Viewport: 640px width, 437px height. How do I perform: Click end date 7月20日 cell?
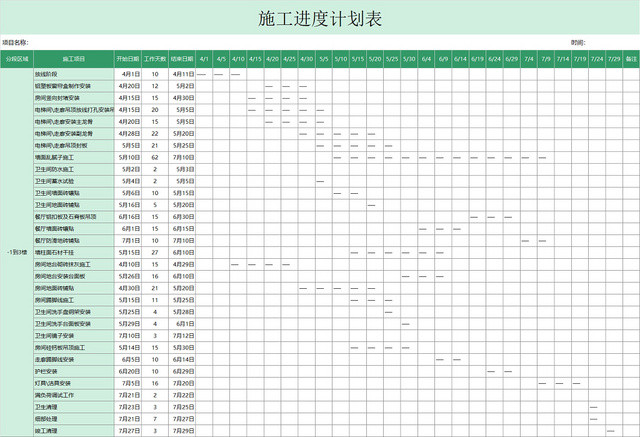tap(182, 383)
